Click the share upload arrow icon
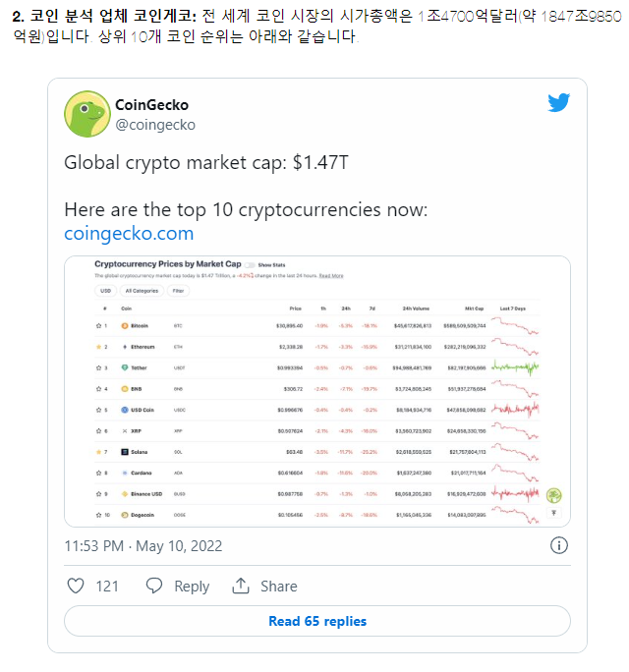 point(241,586)
